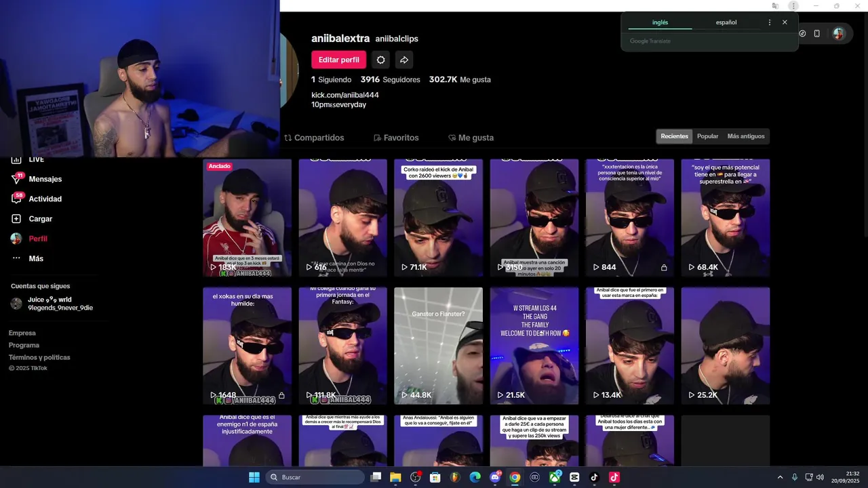Open W STREAM LOS 44 video
The image size is (868, 488).
tap(534, 346)
